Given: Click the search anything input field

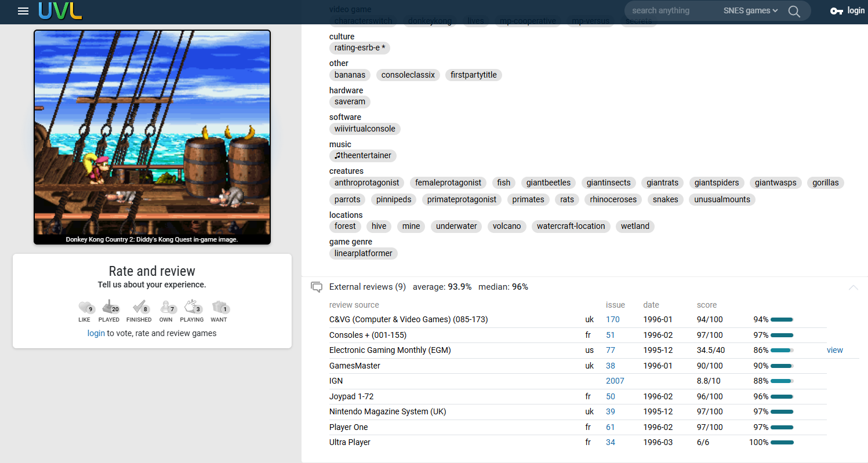Looking at the screenshot, I should [x=673, y=10].
